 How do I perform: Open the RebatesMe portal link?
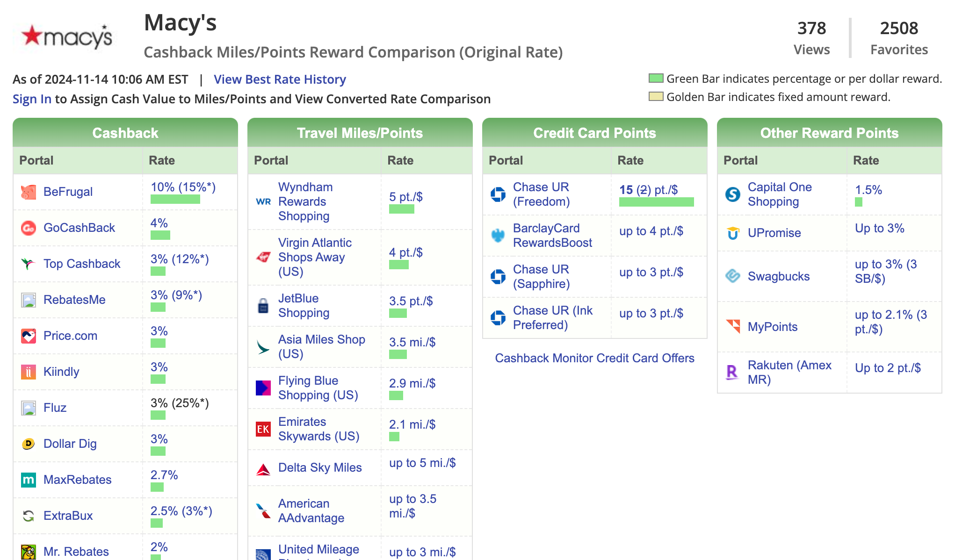[x=74, y=300]
